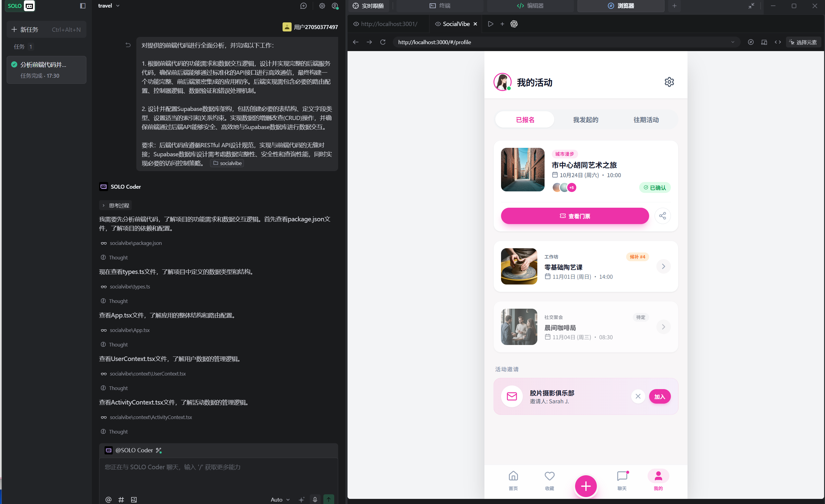This screenshot has width=825, height=504.
Task: Toggle the 选择元素 element picker
Action: (x=803, y=42)
